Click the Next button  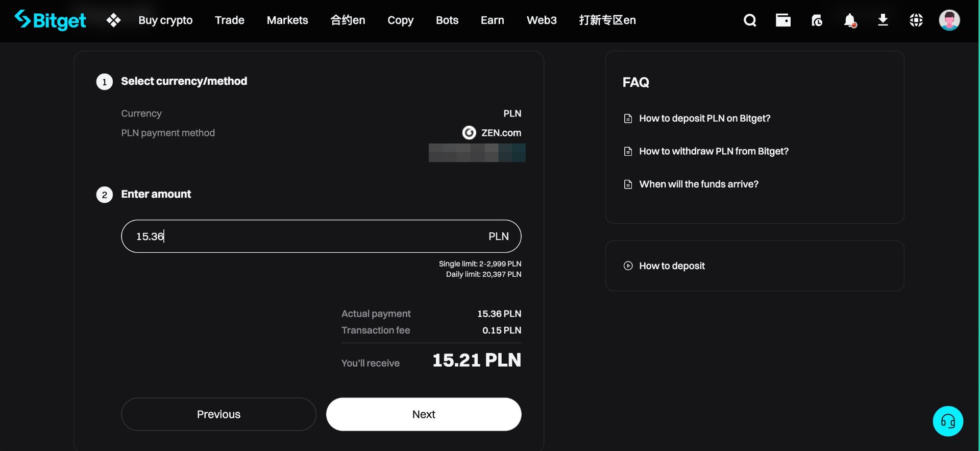(424, 414)
